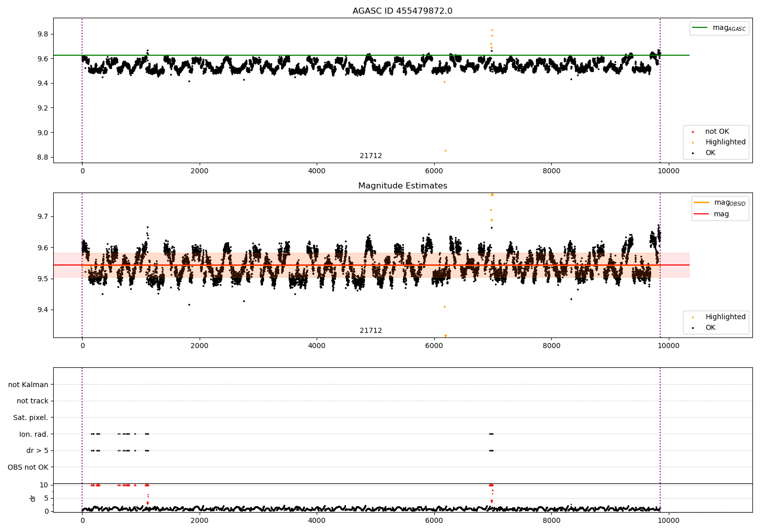The image size is (760, 532).
Task: Click 'Highlighted' legend entry in middle plot
Action: point(719,317)
